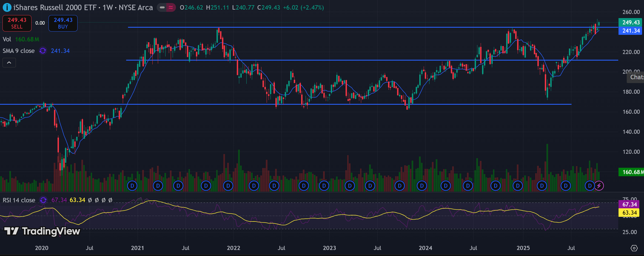Click the H251.11 high value in header
Image resolution: width=644 pixels, height=256 pixels.
[x=217, y=7]
